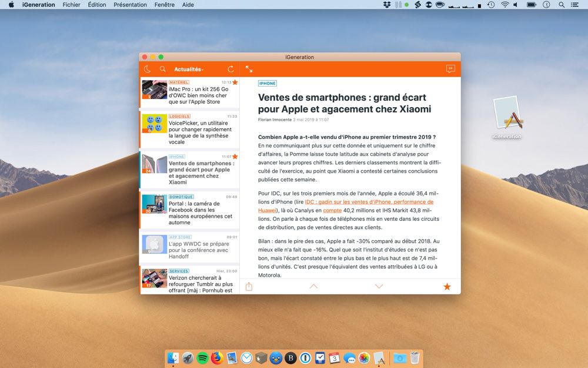Open search with the magnifier in the orange toolbar
This screenshot has height=368, width=588.
pos(163,69)
